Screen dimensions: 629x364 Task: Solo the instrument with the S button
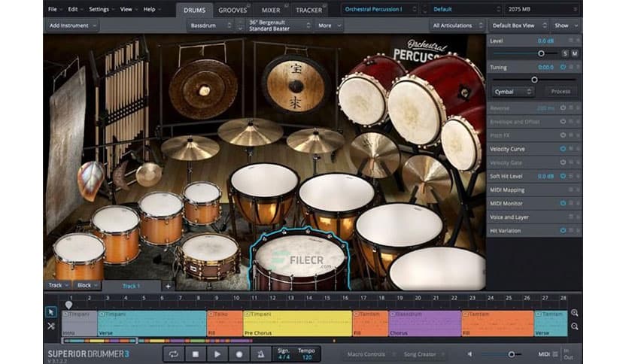tap(565, 53)
